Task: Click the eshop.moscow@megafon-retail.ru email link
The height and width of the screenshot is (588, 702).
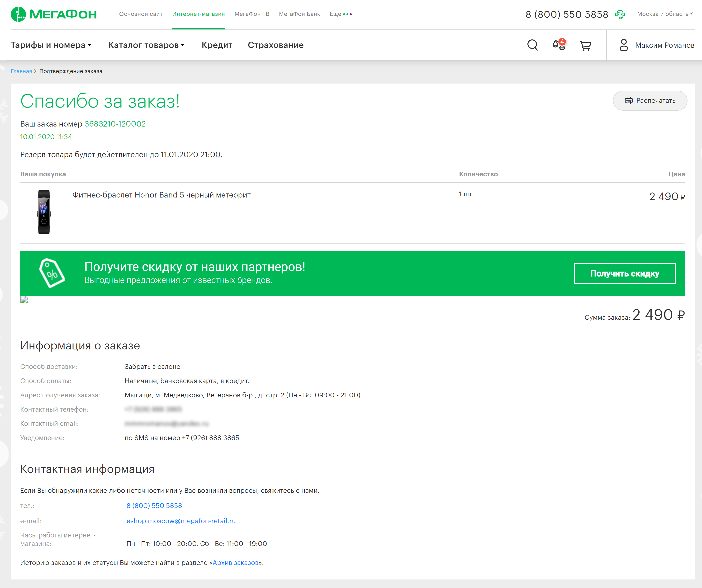Action: click(181, 521)
